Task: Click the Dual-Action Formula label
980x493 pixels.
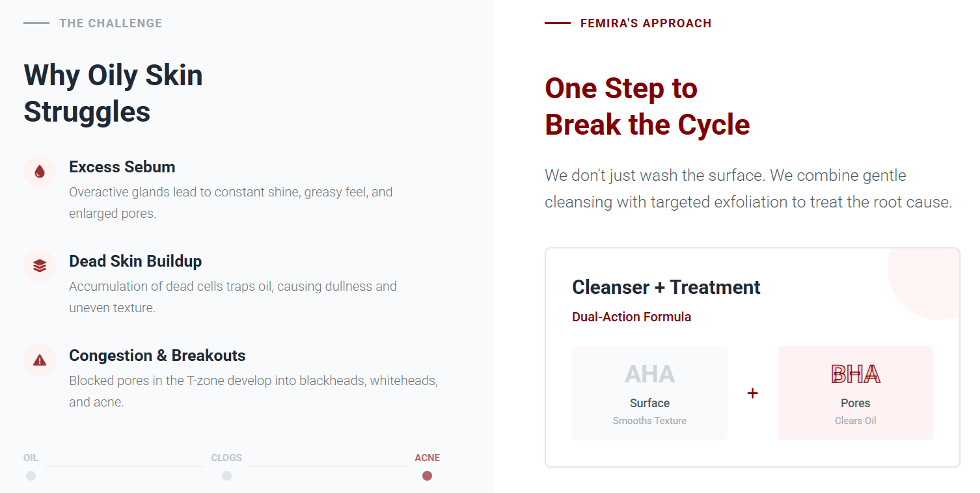Action: [x=631, y=317]
